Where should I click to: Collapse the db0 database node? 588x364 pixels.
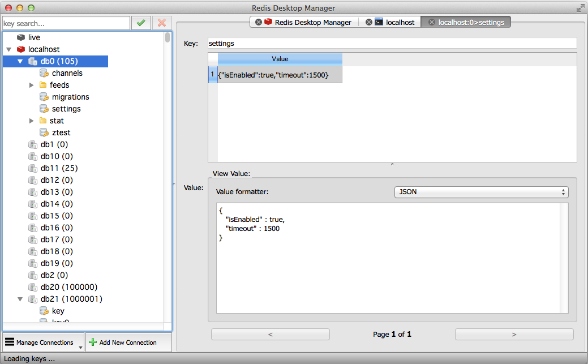click(20, 61)
